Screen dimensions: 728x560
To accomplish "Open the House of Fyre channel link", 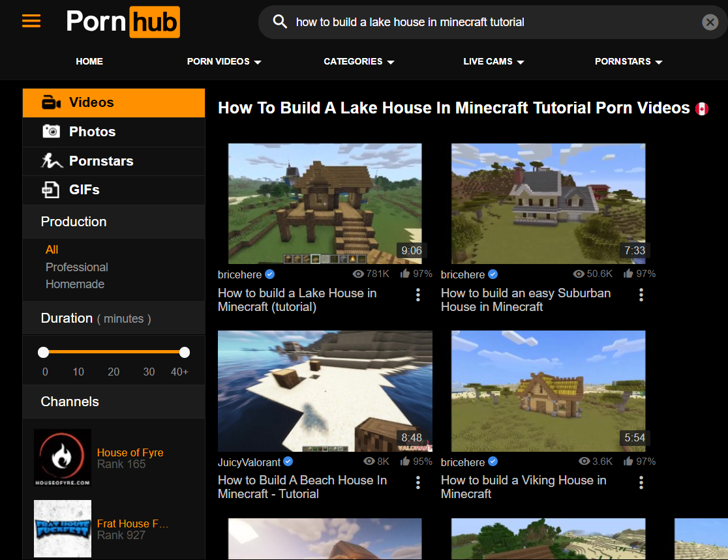I will (130, 452).
